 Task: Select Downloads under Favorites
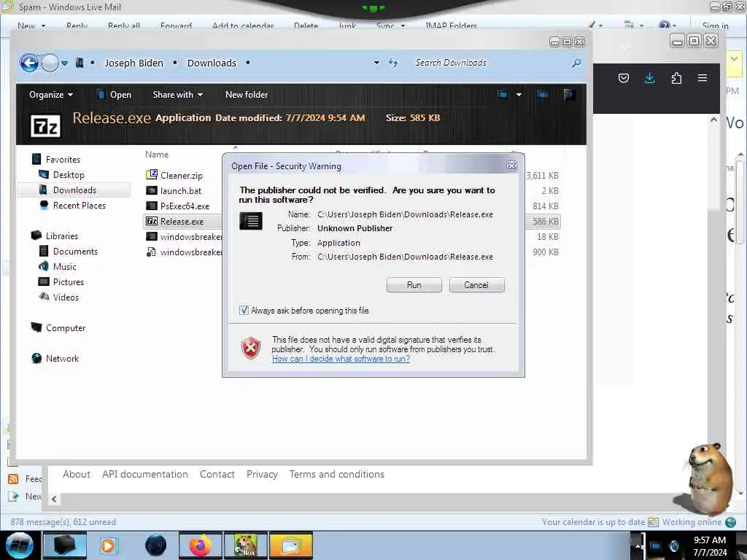pos(75,190)
